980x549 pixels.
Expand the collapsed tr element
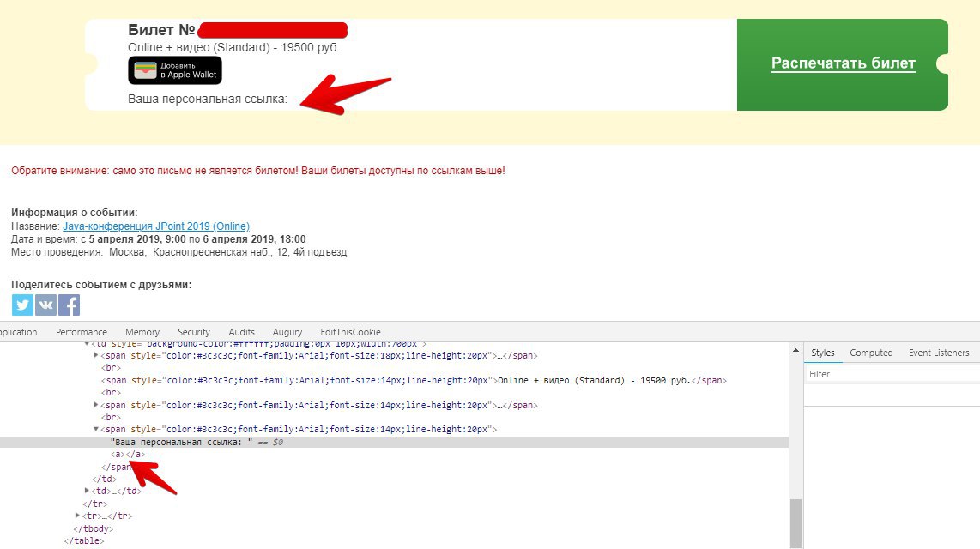77,516
